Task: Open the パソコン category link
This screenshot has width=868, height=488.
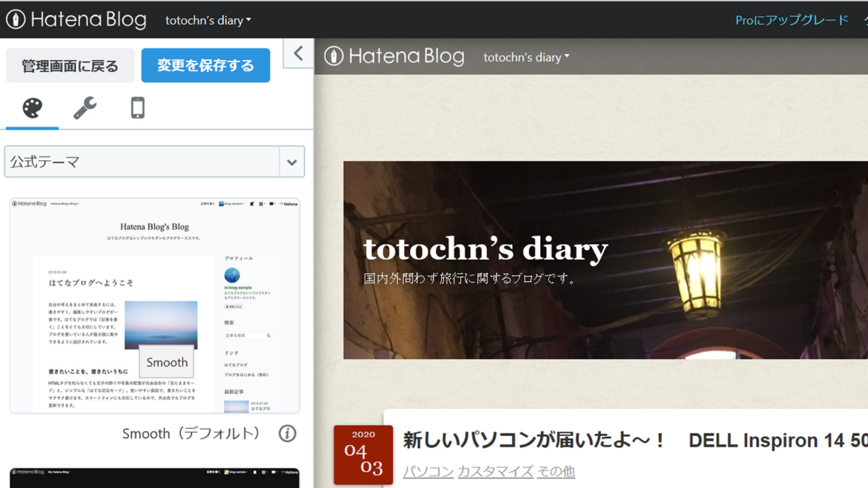Action: (x=428, y=471)
